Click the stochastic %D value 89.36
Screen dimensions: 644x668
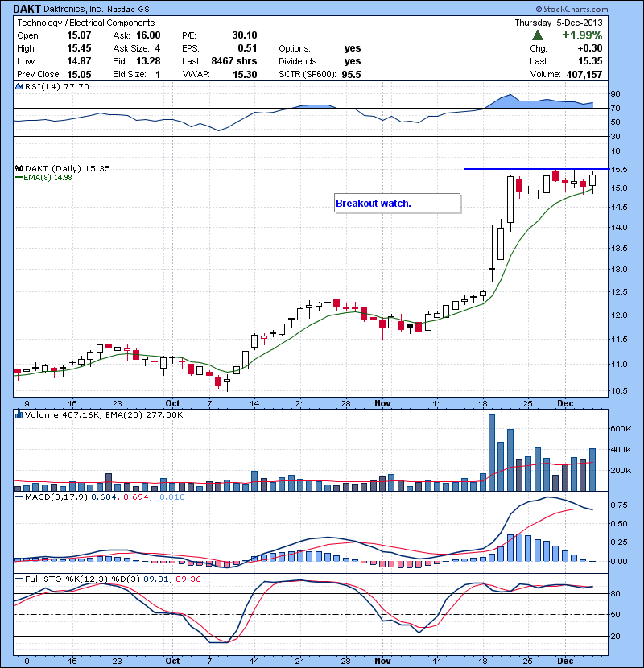188,579
